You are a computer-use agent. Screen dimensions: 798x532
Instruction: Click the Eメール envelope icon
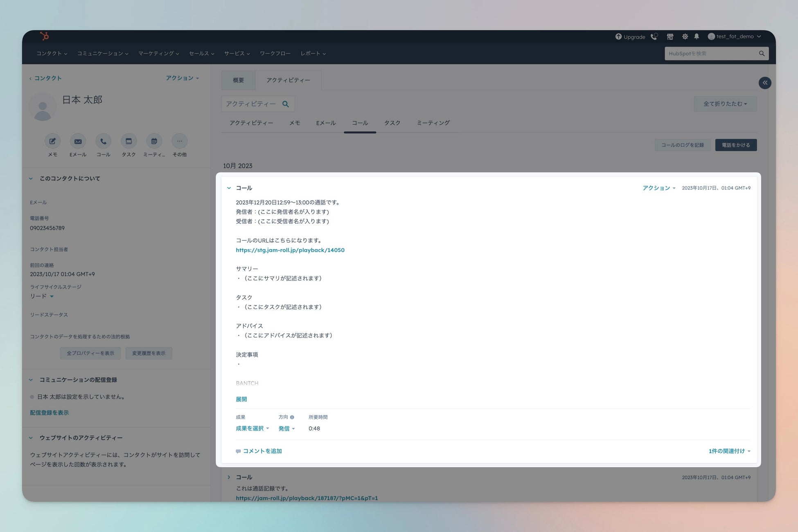click(x=78, y=141)
